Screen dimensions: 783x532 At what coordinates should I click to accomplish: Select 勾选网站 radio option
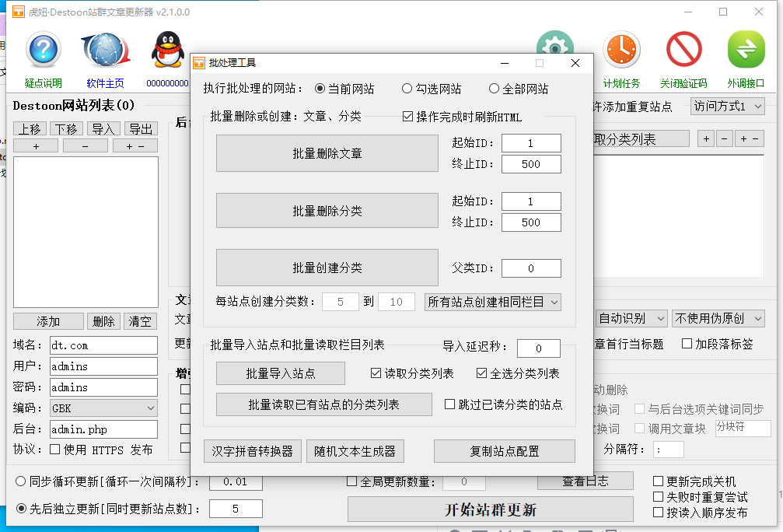click(x=407, y=89)
